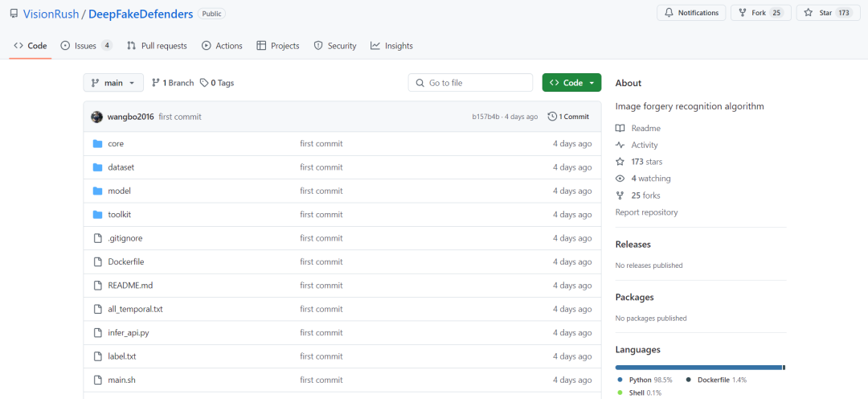Open the infer_api.py file

point(129,333)
